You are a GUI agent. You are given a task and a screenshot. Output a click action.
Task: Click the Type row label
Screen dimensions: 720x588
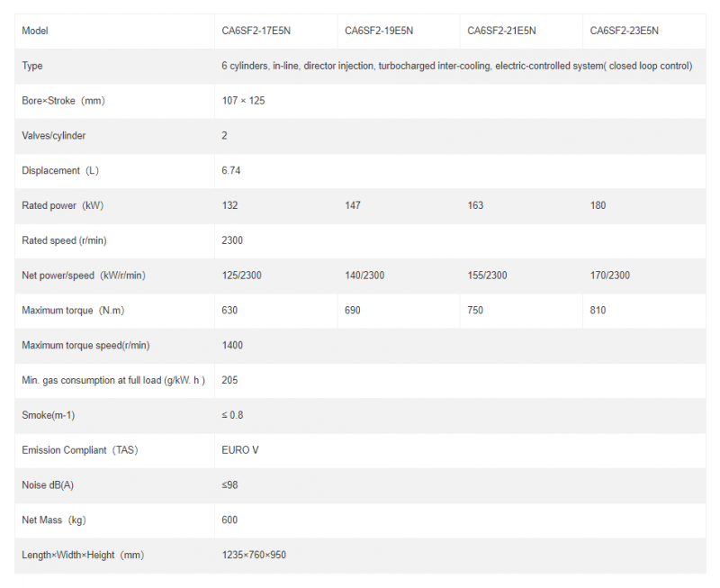32,66
